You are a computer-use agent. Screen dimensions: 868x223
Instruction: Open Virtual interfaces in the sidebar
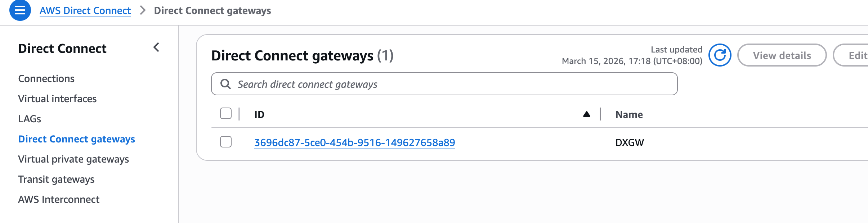click(57, 99)
